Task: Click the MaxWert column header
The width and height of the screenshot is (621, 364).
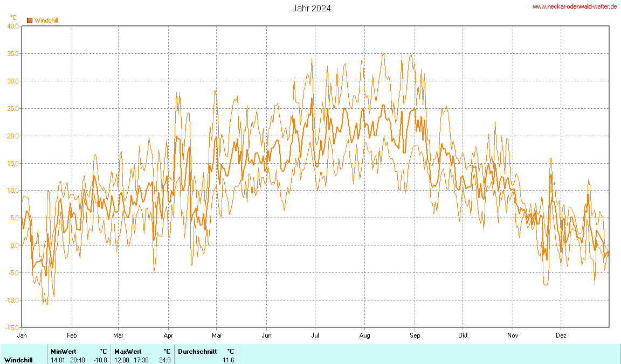Action: click(128, 351)
